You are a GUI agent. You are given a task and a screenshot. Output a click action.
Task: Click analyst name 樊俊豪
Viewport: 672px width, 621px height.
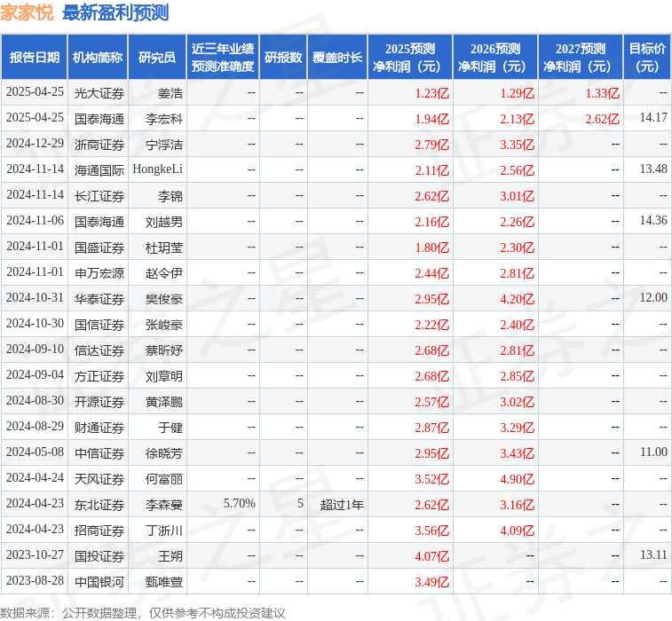pyautogui.click(x=163, y=298)
